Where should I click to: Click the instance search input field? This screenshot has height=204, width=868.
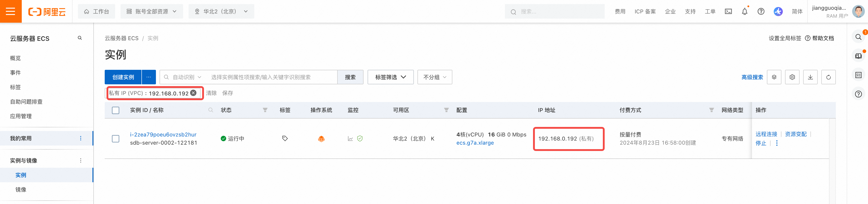[272, 77]
